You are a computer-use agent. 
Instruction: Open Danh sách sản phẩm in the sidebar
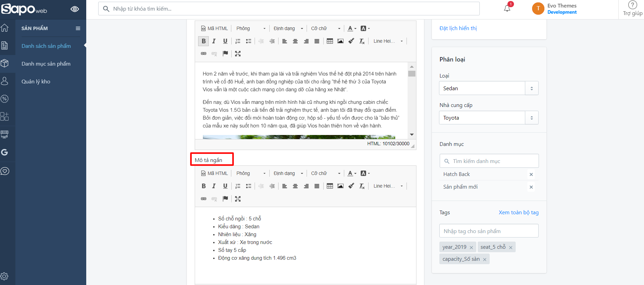point(46,46)
